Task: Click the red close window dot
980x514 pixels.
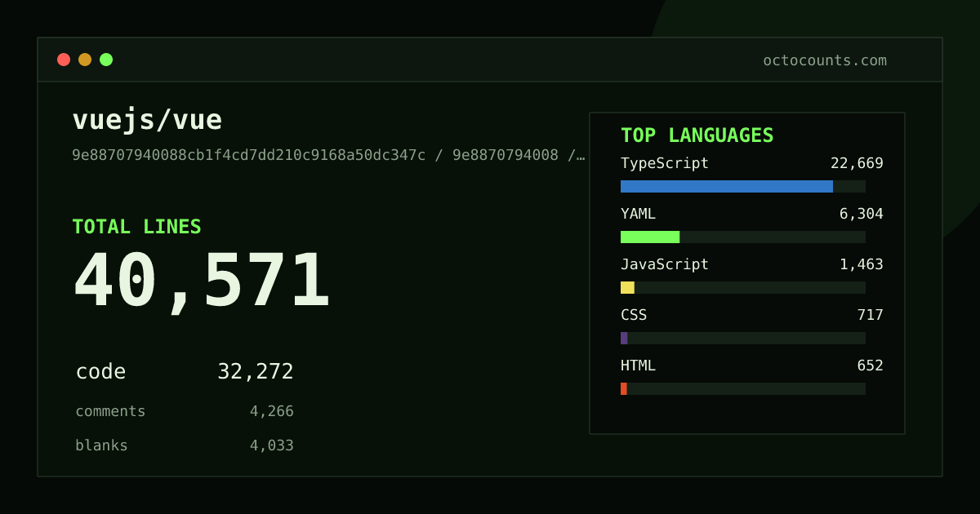Action: click(64, 60)
